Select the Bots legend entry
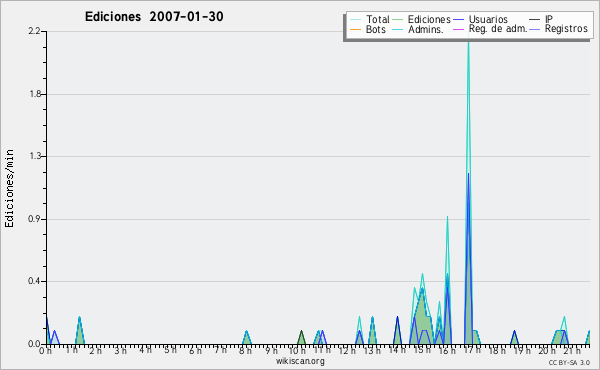 coord(368,29)
